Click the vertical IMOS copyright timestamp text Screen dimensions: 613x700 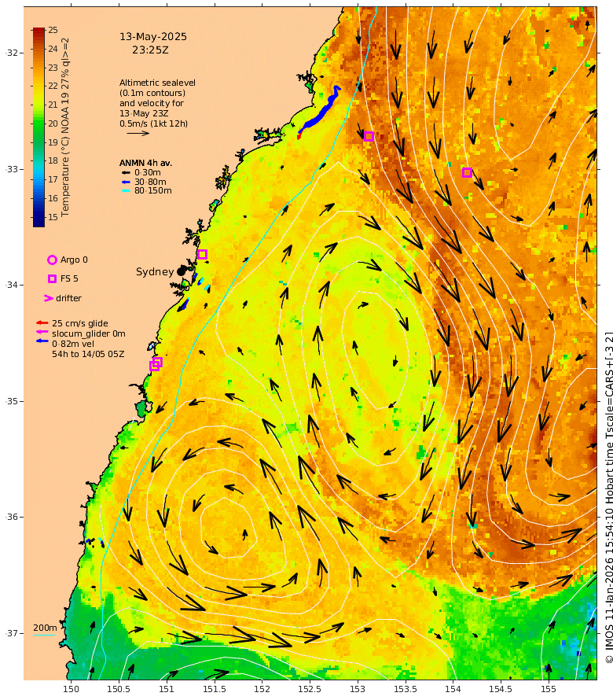click(x=608, y=497)
